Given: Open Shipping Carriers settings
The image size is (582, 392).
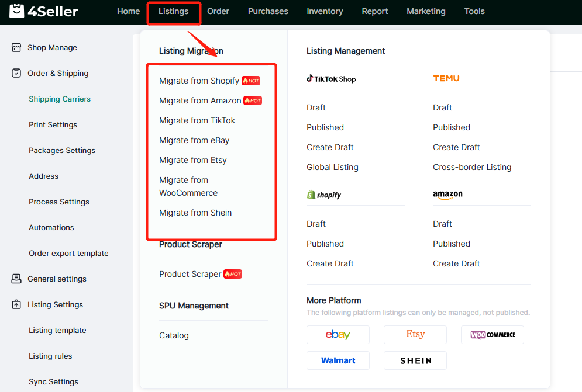Looking at the screenshot, I should click(x=60, y=99).
